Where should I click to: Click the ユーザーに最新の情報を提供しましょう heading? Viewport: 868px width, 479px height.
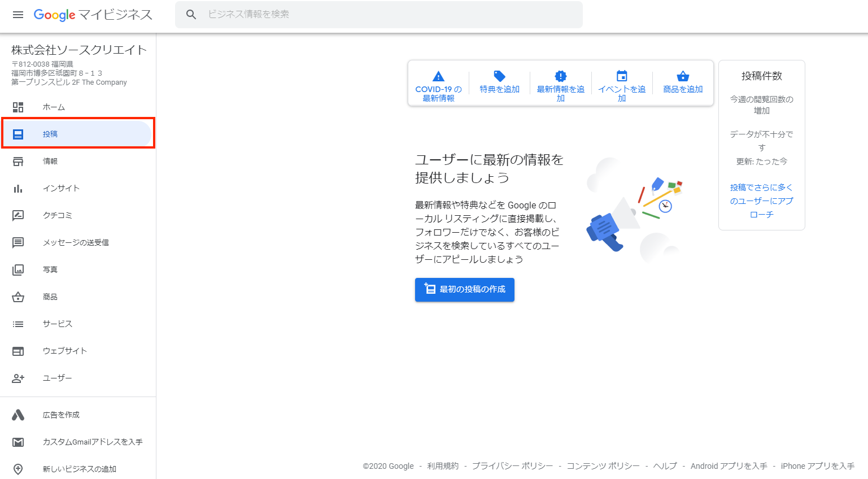click(490, 169)
